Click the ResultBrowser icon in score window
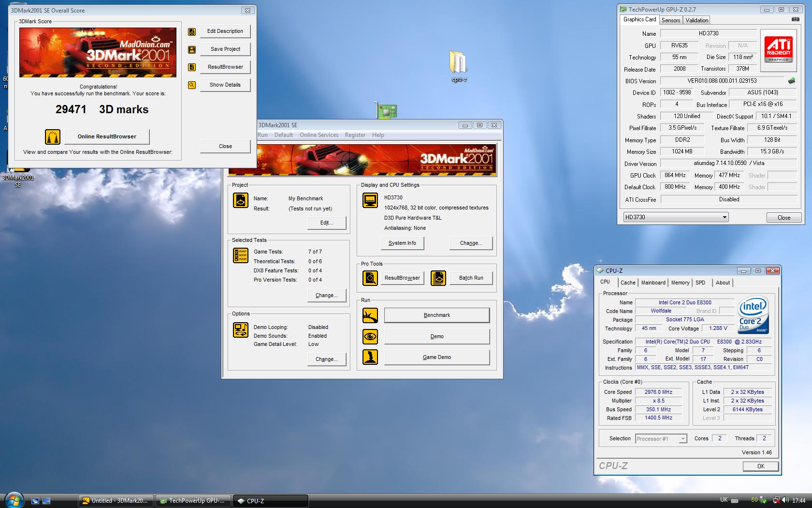The height and width of the screenshot is (508, 812). [192, 67]
